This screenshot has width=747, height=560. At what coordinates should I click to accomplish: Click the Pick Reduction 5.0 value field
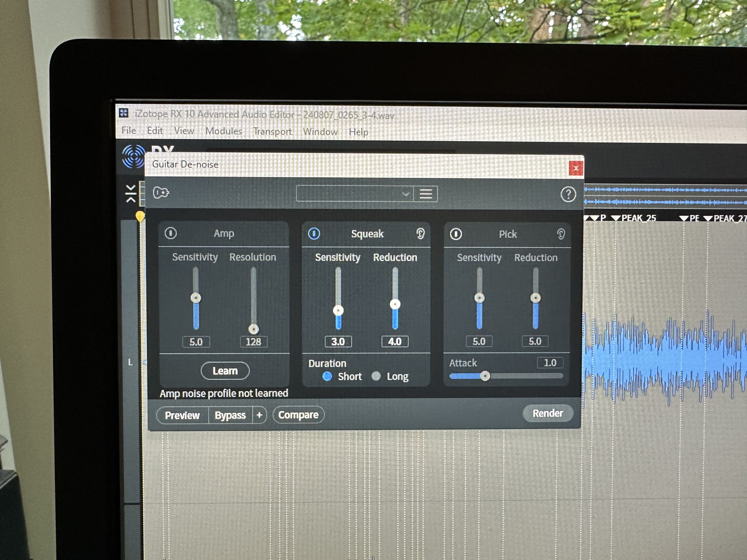[x=535, y=341]
